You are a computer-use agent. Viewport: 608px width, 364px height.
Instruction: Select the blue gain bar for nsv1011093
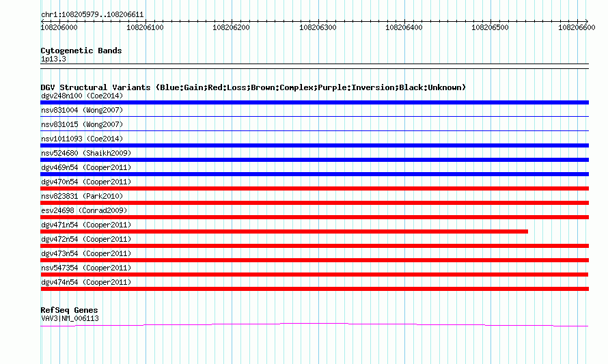click(x=314, y=145)
